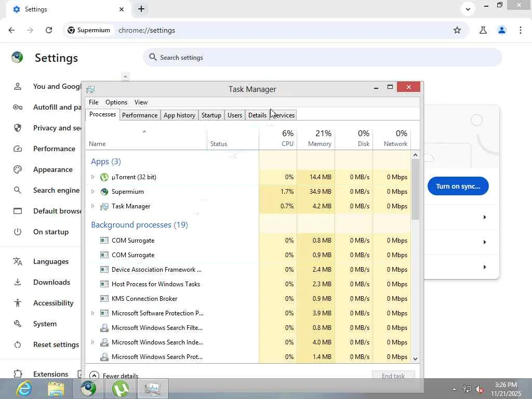The width and height of the screenshot is (532, 399).
Task: Open the Options menu in Task Manager
Action: [x=116, y=102]
